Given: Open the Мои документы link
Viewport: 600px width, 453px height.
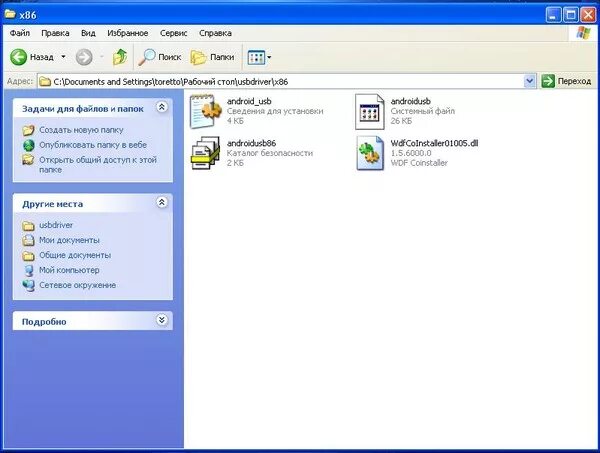Looking at the screenshot, I should [x=69, y=240].
